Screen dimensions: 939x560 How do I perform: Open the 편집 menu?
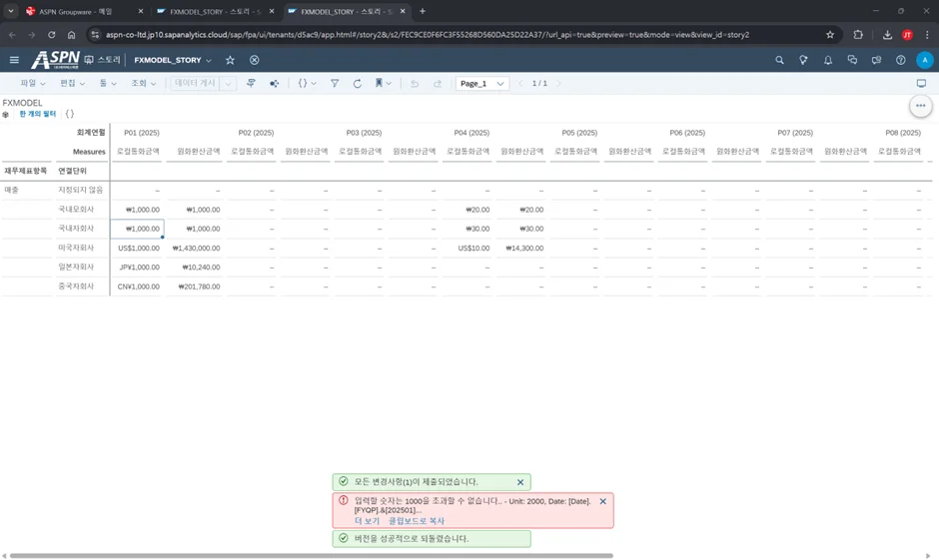tap(73, 84)
